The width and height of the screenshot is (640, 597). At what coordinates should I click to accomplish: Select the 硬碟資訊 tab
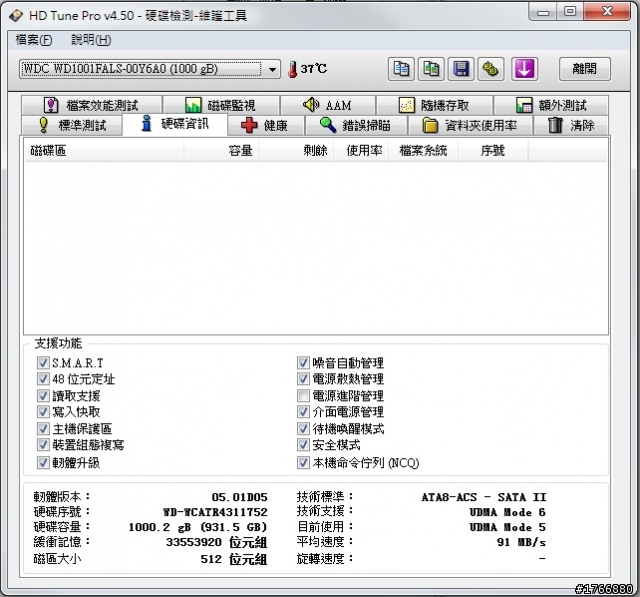(175, 124)
